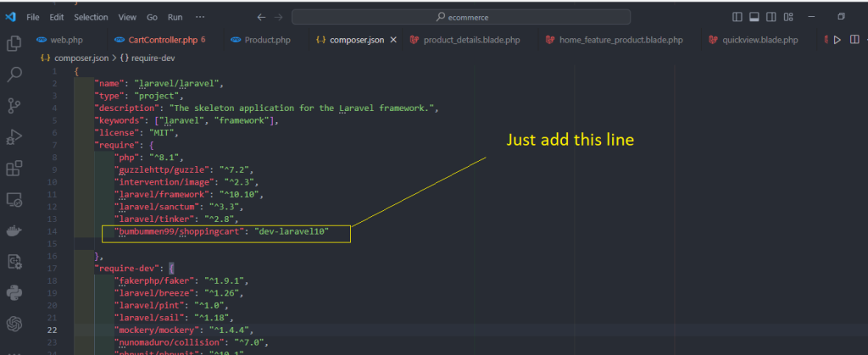This screenshot has height=355, width=868.
Task: Toggle the bottom Panel visibility
Action: coord(754,17)
